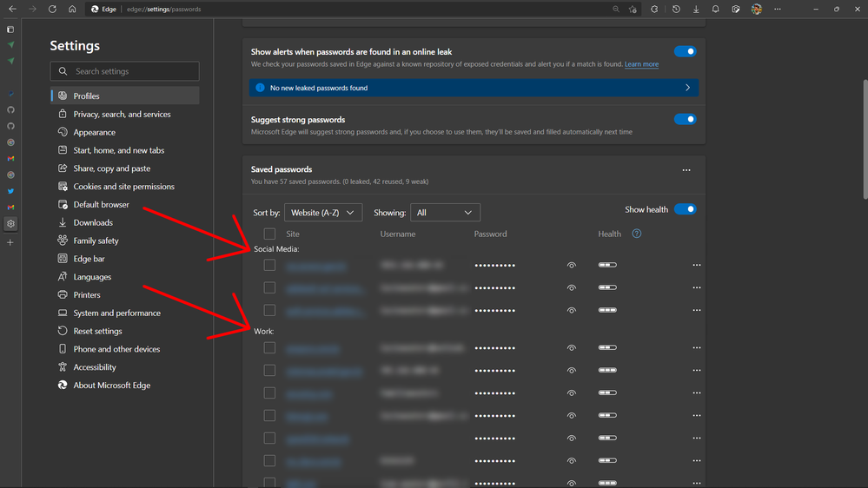Reveal password of third Social Media entry

click(x=572, y=310)
